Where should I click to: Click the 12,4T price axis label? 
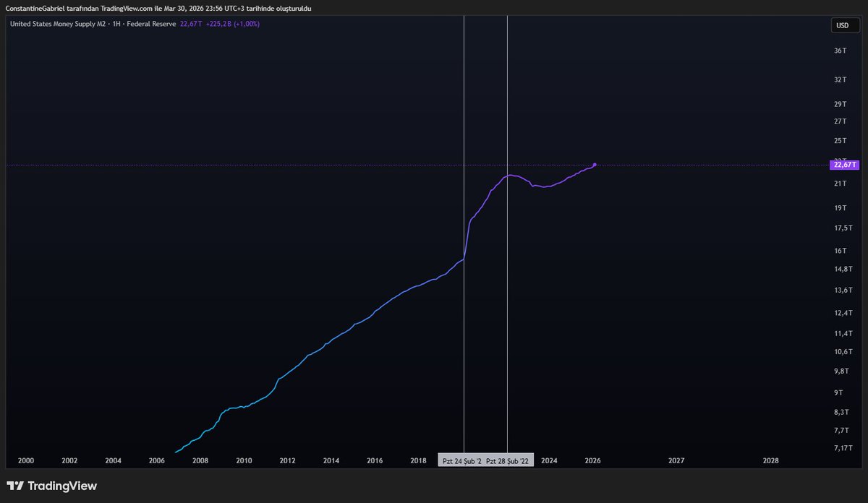coord(843,313)
